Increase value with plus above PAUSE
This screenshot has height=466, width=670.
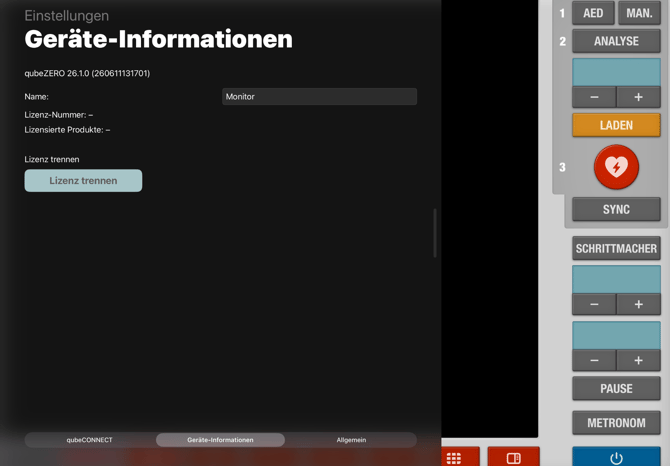[638, 360]
